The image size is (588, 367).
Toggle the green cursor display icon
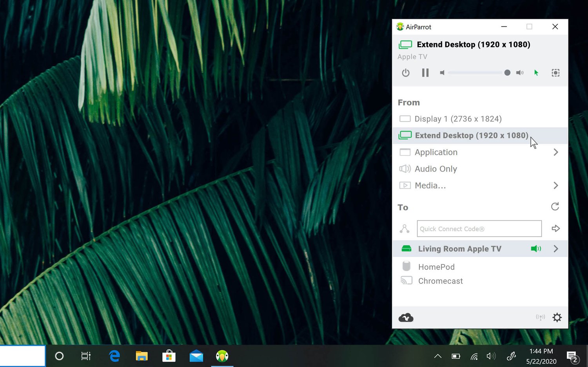click(536, 73)
